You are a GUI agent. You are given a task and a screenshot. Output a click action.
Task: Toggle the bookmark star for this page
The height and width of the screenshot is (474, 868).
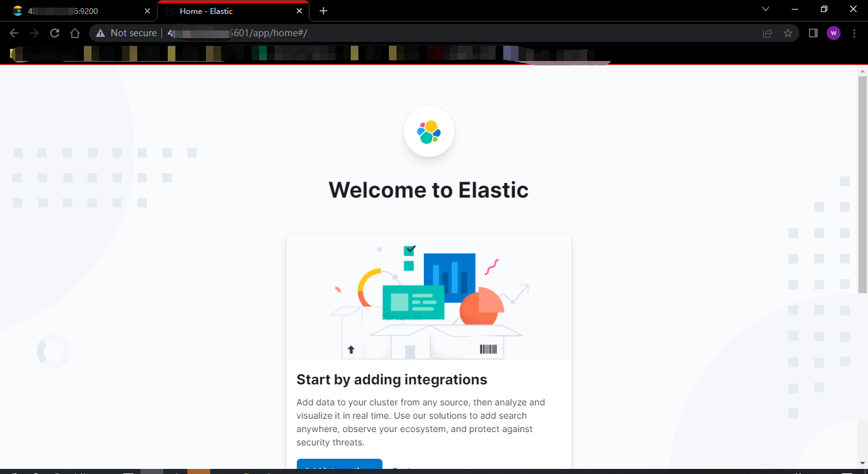point(788,32)
